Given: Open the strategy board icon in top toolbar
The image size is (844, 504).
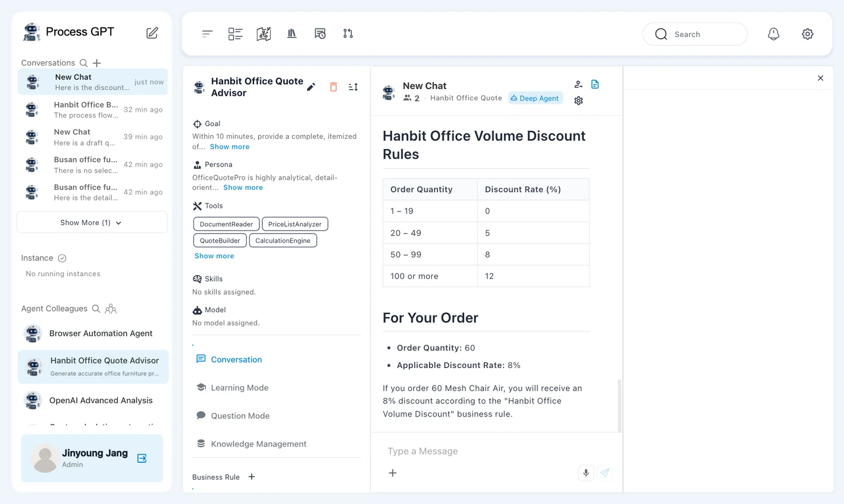Looking at the screenshot, I should (264, 34).
